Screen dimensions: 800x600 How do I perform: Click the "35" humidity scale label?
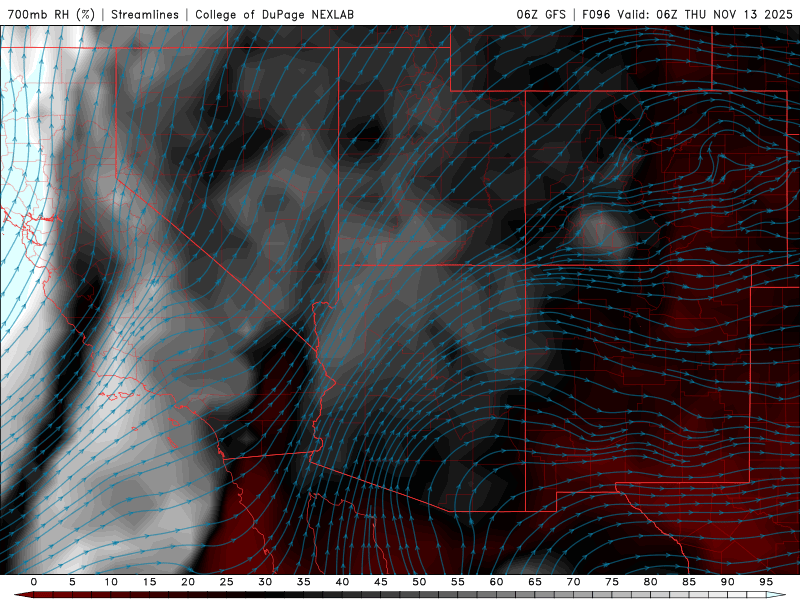[x=303, y=582]
